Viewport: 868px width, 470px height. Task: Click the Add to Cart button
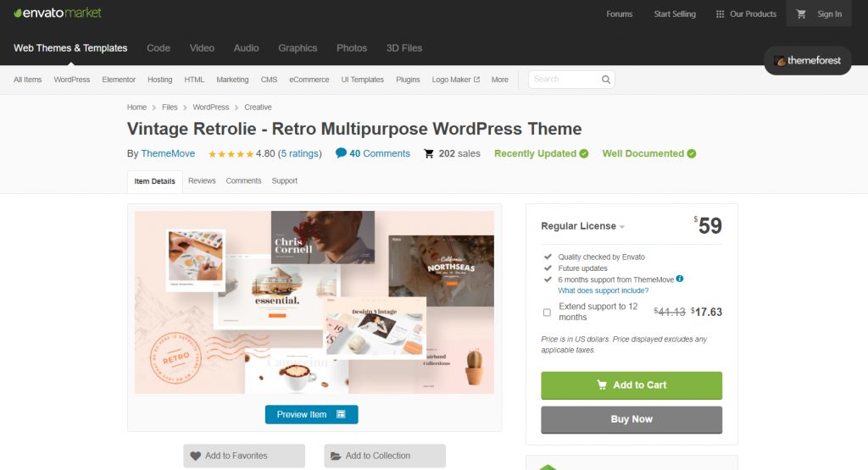[x=631, y=385]
